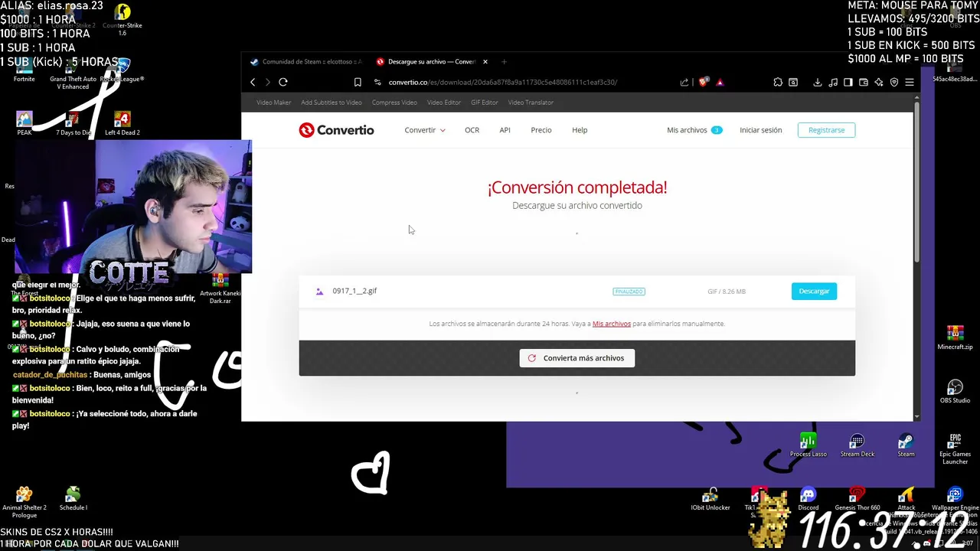This screenshot has width=980, height=551.
Task: Open Help menu item
Action: click(x=580, y=130)
